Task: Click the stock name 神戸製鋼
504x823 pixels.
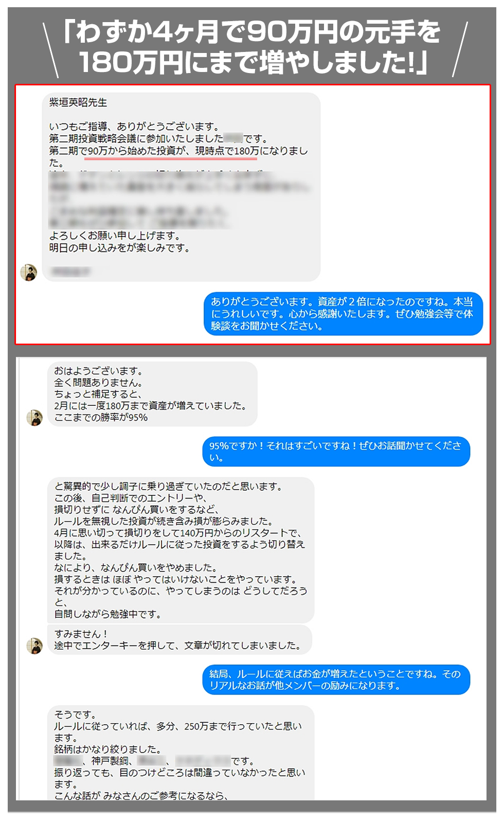Action: (x=110, y=761)
